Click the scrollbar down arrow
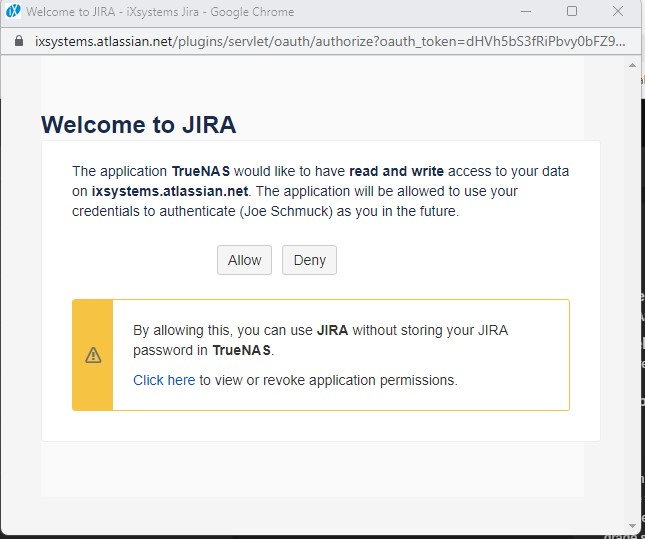This screenshot has height=539, width=645. tap(632, 525)
